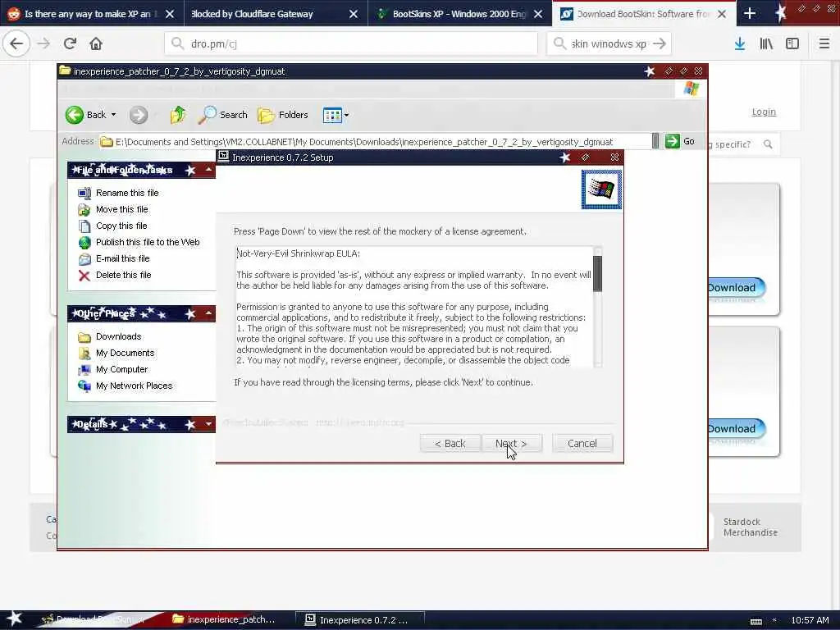
Task: Select Move this file
Action: (121, 209)
